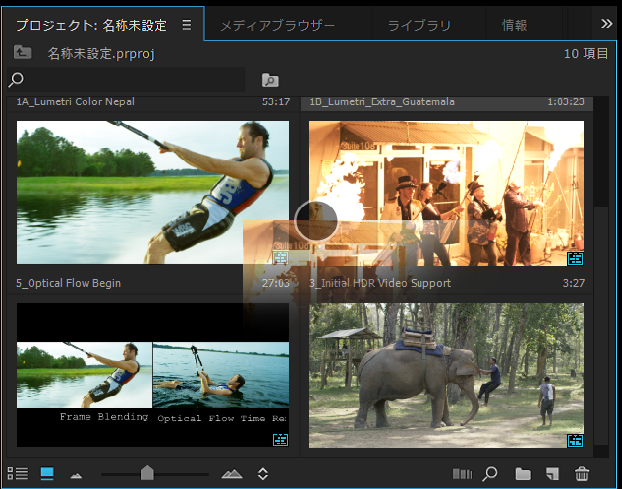This screenshot has height=489, width=622.
Task: Switch to the メディアブラウザー tab
Action: (x=277, y=26)
